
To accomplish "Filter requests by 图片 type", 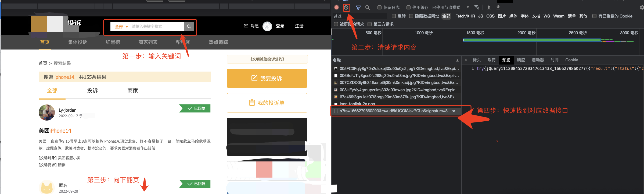I will pyautogui.click(x=502, y=16).
